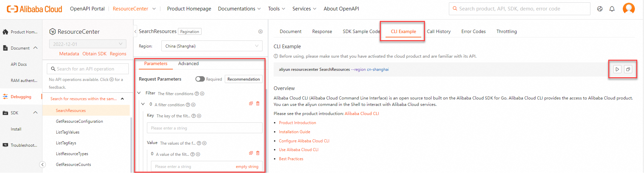Click the Recommendation button

click(x=244, y=79)
